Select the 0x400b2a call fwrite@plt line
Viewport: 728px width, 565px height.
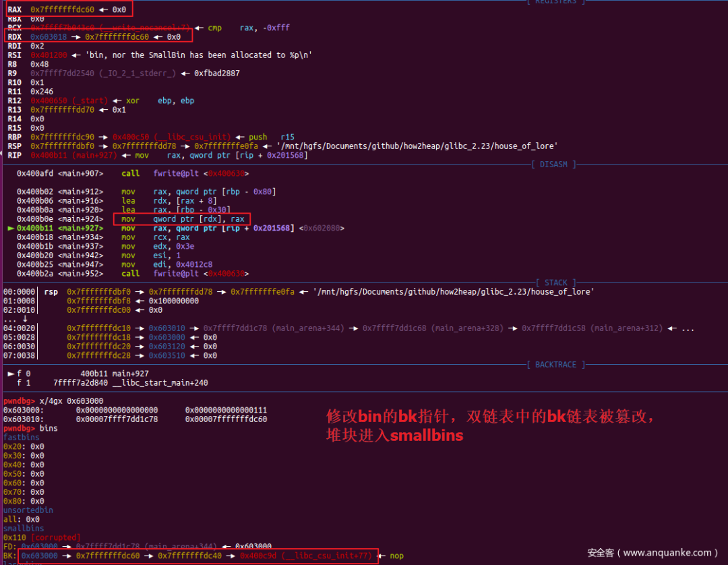133,274
